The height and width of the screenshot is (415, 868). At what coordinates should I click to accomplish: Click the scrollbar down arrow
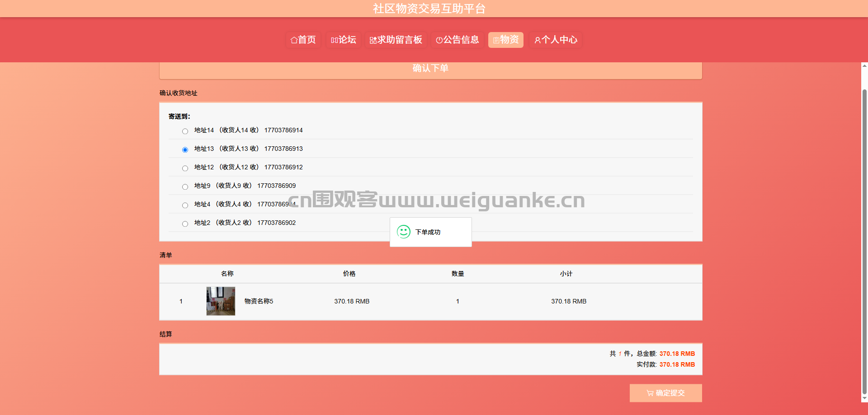click(864, 399)
